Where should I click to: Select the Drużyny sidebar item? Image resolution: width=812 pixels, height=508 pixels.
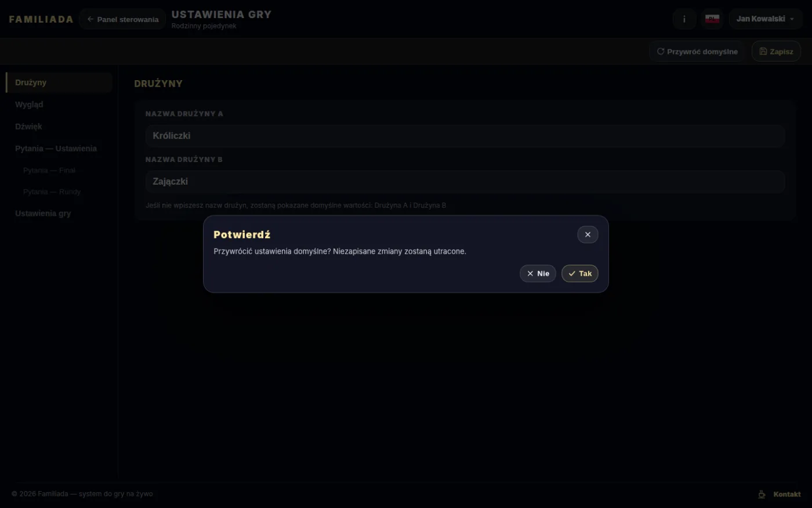click(x=59, y=82)
